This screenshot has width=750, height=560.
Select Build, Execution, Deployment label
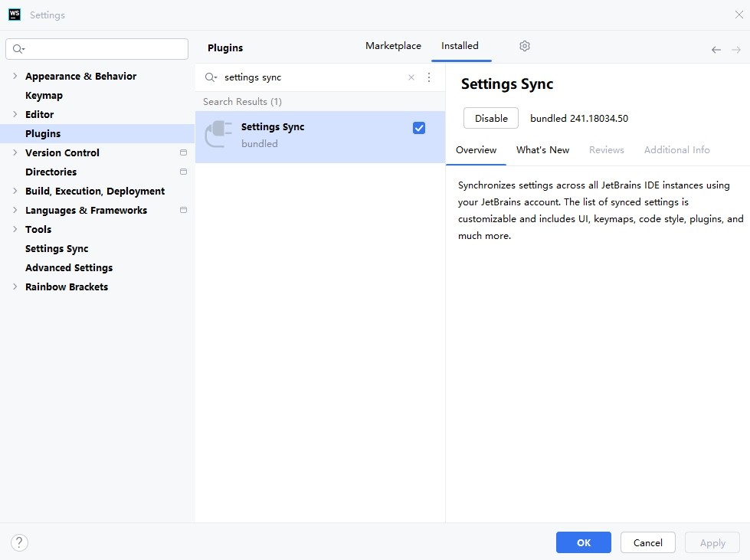pos(95,191)
